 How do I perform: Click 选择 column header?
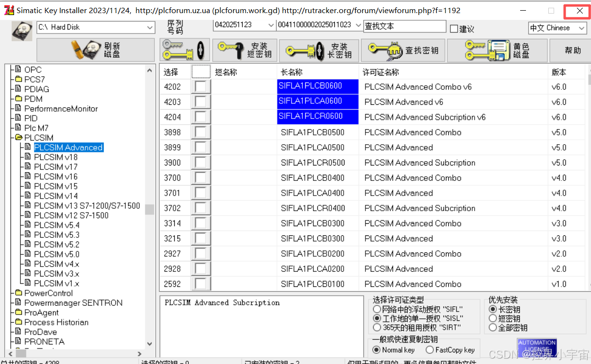[171, 72]
